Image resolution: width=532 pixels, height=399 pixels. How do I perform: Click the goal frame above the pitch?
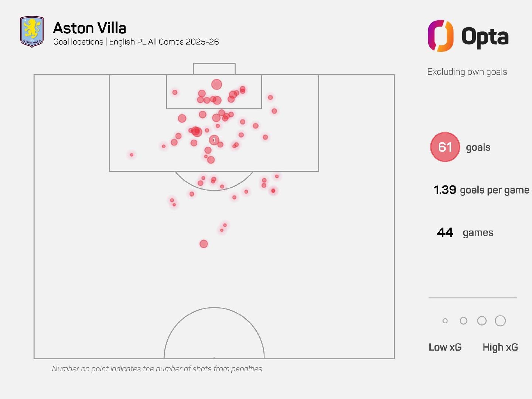(x=214, y=69)
